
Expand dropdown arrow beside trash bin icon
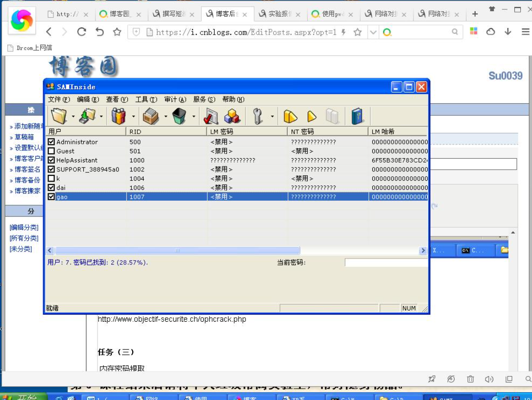pos(193,116)
